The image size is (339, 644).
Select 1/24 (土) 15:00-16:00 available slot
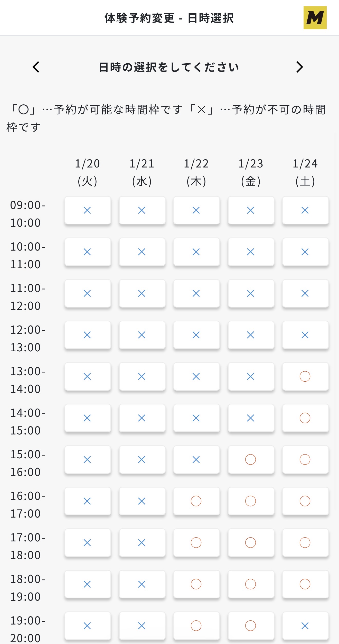305,460
